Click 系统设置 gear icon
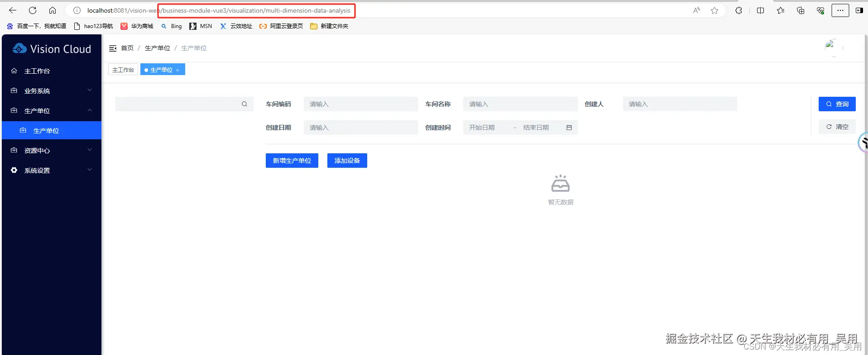 [14, 170]
